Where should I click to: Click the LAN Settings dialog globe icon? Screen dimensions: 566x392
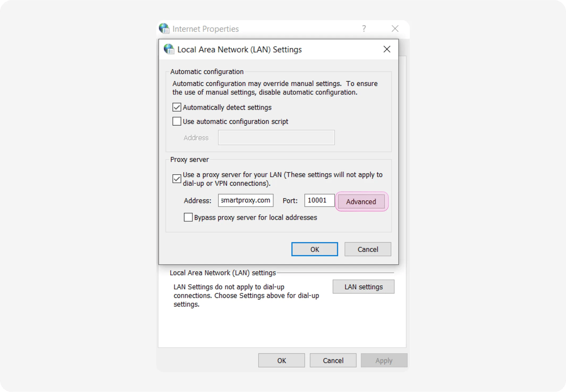tap(169, 49)
